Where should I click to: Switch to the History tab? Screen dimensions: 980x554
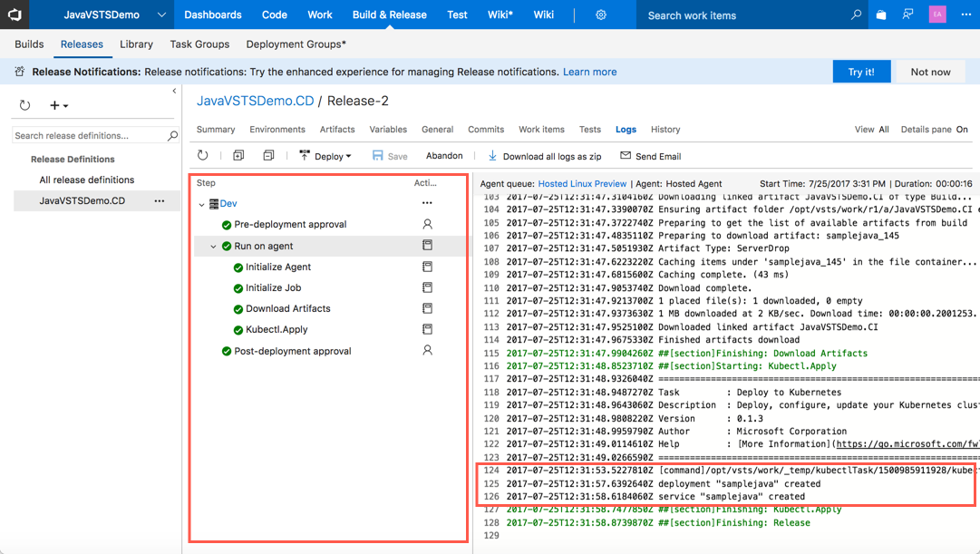click(665, 130)
